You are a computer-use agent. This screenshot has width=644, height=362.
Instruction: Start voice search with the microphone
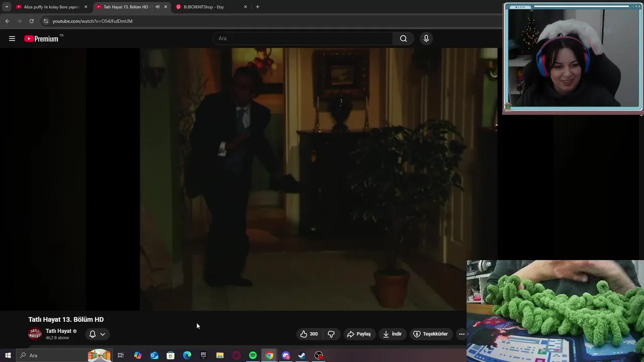(426, 39)
